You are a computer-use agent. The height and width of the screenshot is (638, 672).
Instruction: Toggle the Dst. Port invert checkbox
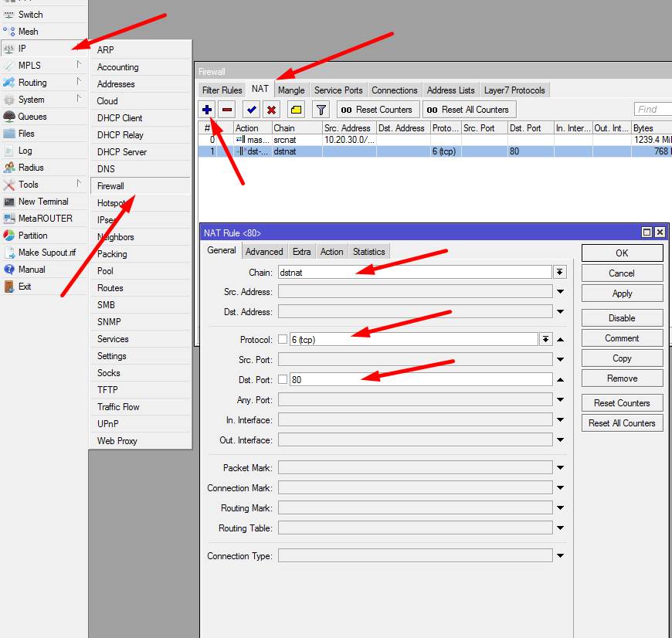(x=283, y=380)
